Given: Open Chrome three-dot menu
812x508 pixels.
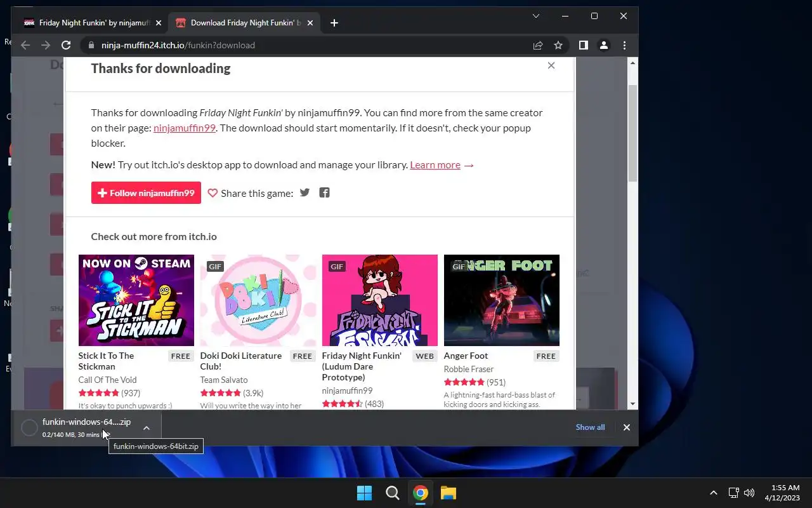Looking at the screenshot, I should point(624,45).
